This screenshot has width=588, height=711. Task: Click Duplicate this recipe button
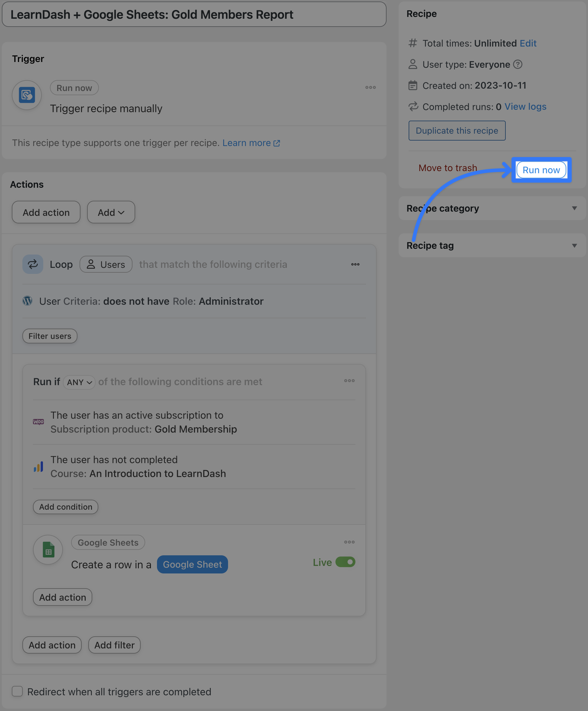click(x=457, y=131)
